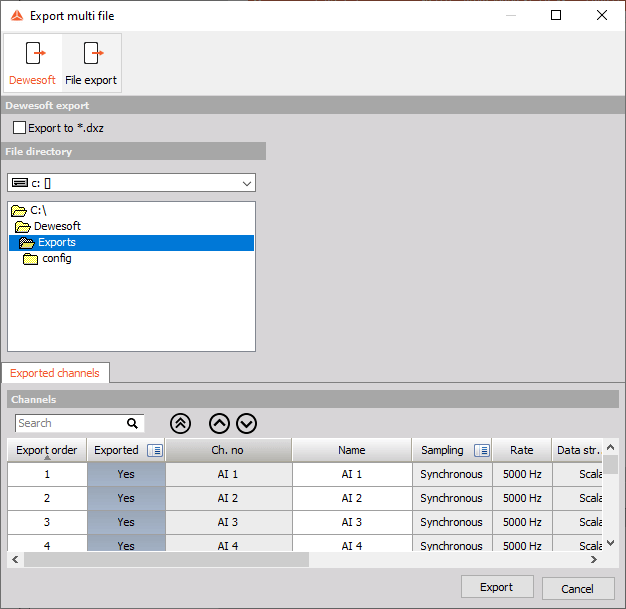Viewport: 626px width, 609px height.
Task: Click the Data str. column header
Action: pyautogui.click(x=577, y=450)
